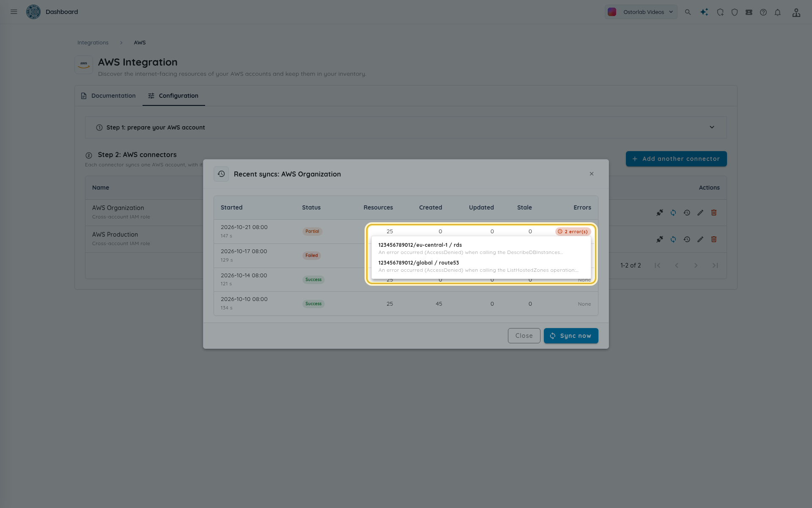Sync the AWS Production connector icon
This screenshot has width=812, height=508.
point(673,239)
